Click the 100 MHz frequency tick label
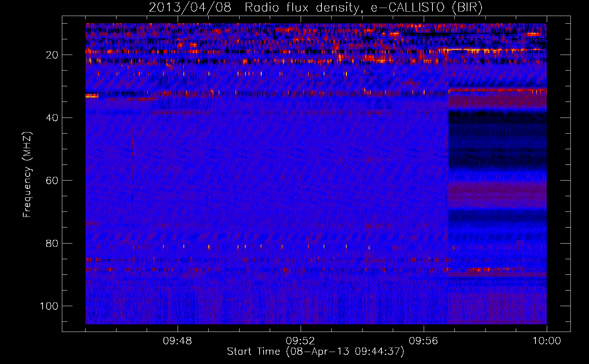Image resolution: width=589 pixels, height=364 pixels. (x=49, y=306)
